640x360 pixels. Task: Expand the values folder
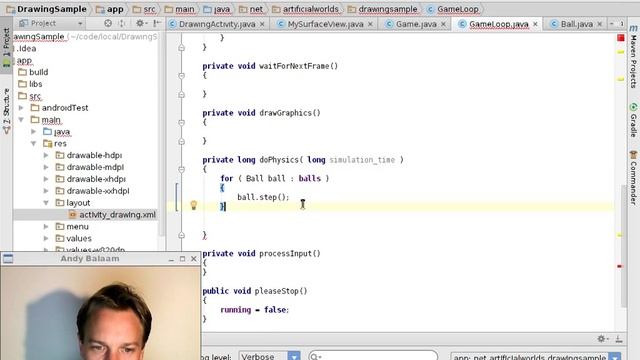pos(46,238)
